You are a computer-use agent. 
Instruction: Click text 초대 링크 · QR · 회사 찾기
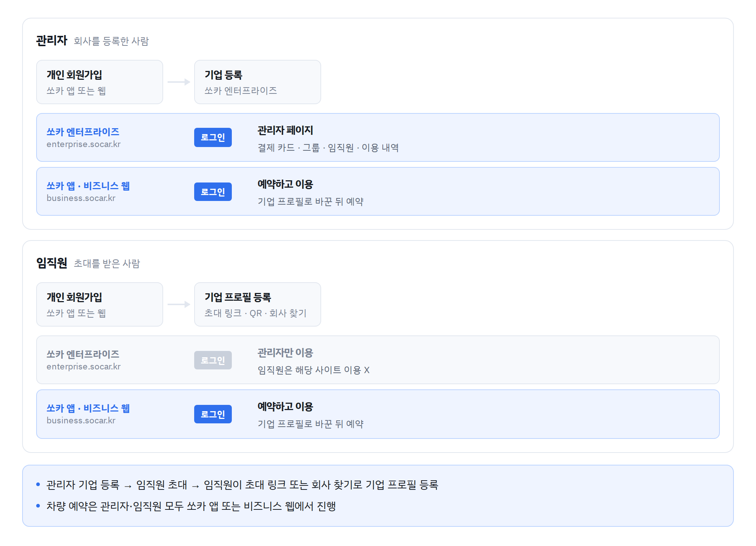click(255, 313)
